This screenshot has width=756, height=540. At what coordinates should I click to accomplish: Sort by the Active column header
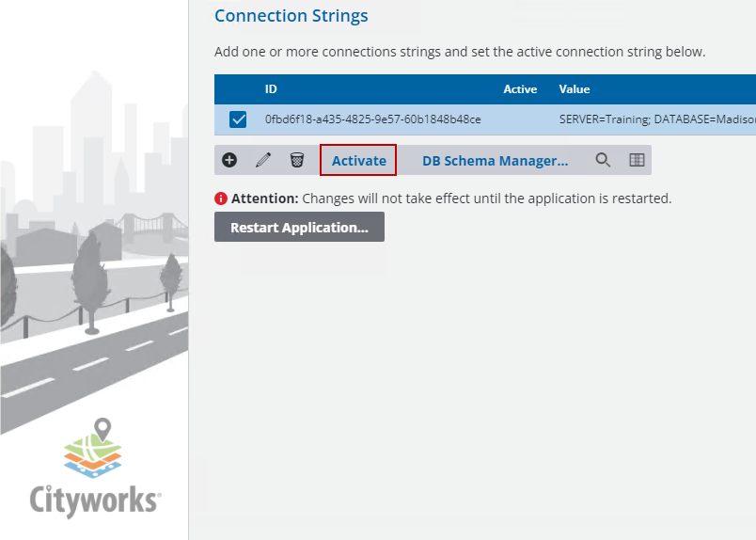point(520,89)
